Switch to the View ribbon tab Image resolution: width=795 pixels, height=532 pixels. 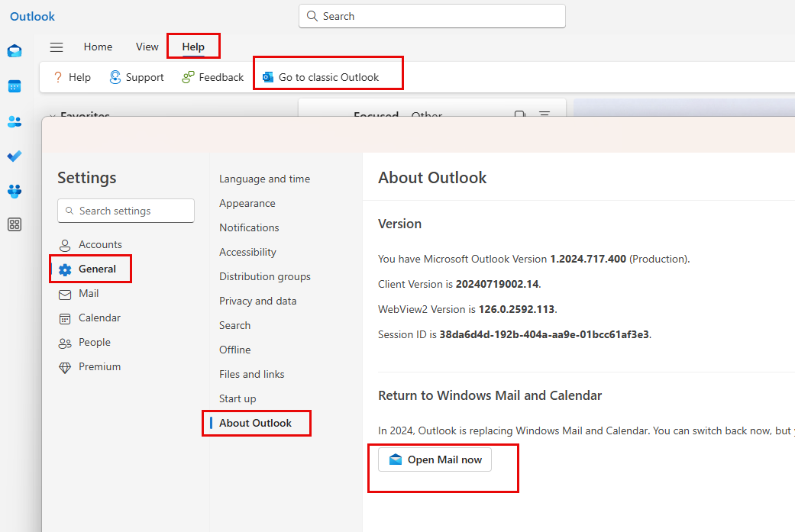point(147,47)
